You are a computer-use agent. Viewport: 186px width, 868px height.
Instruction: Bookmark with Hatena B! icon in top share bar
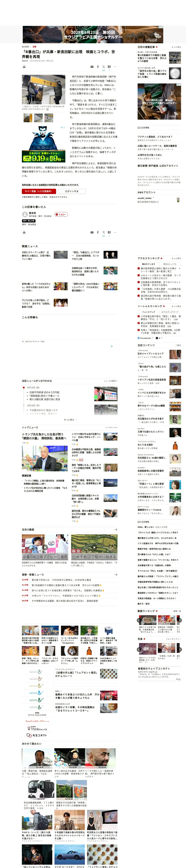point(109,67)
